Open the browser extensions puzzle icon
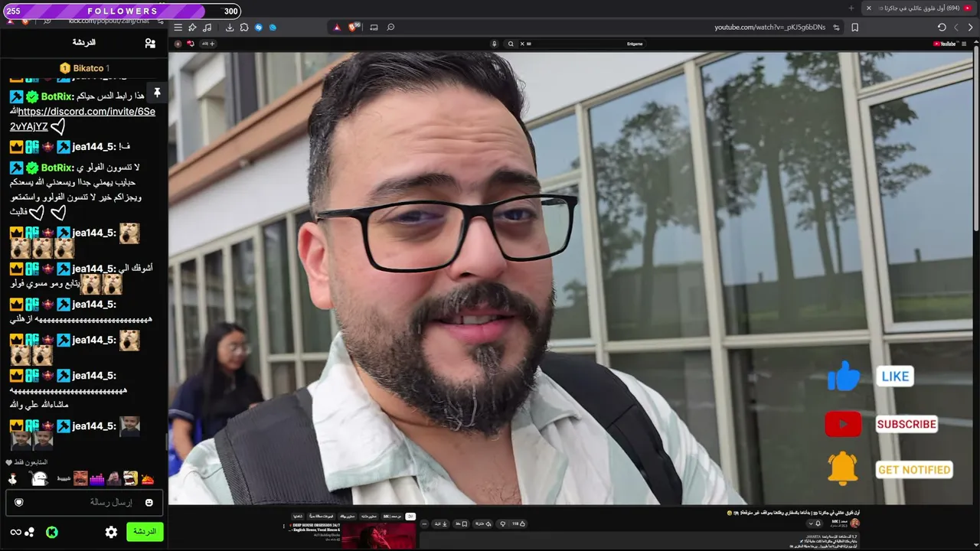This screenshot has height=551, width=980. tap(243, 28)
